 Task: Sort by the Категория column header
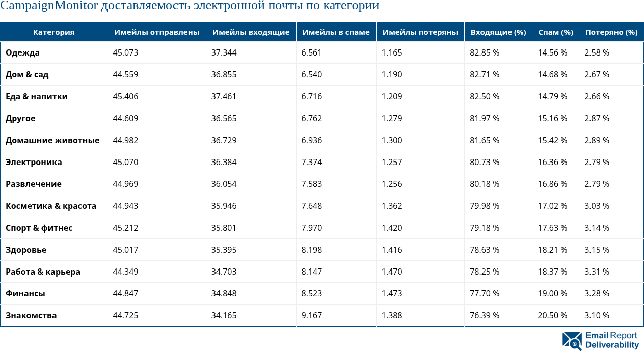coord(53,31)
